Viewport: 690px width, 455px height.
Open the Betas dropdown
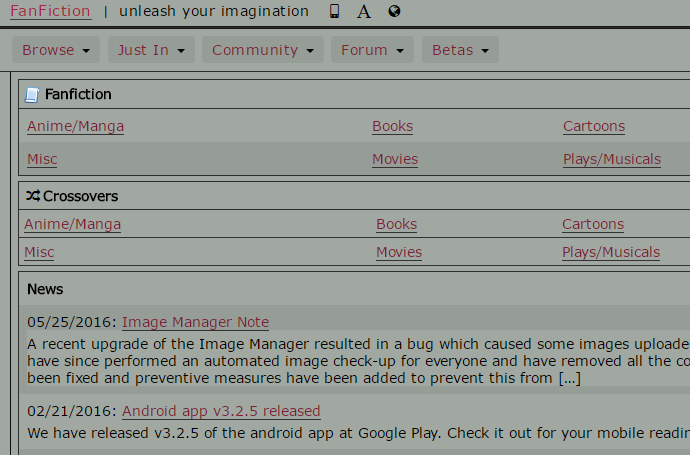click(460, 50)
